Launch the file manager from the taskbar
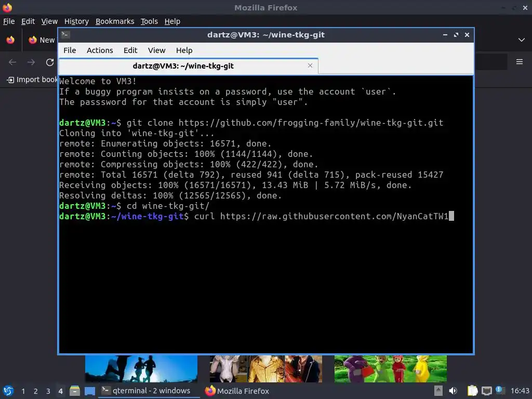This screenshot has height=399, width=532. coord(75,391)
